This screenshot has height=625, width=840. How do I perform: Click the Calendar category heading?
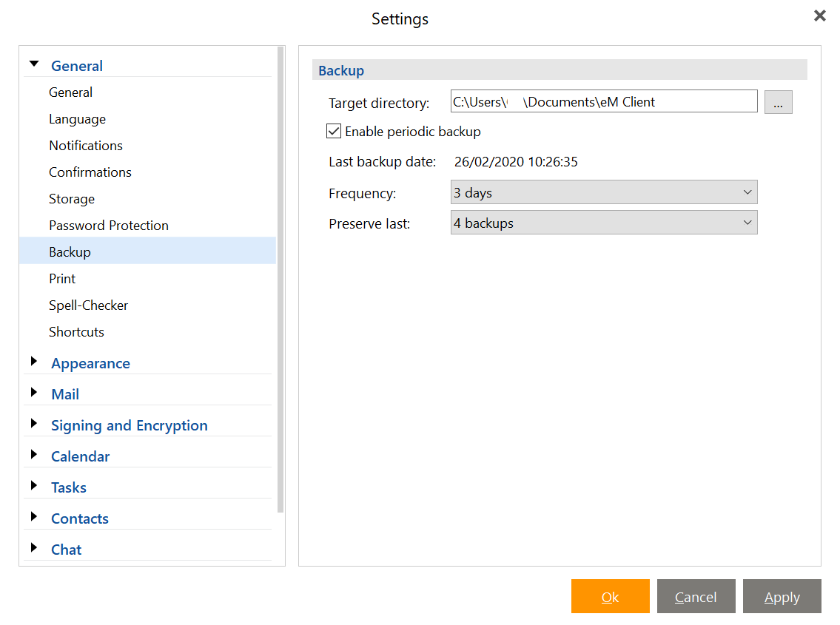81,456
